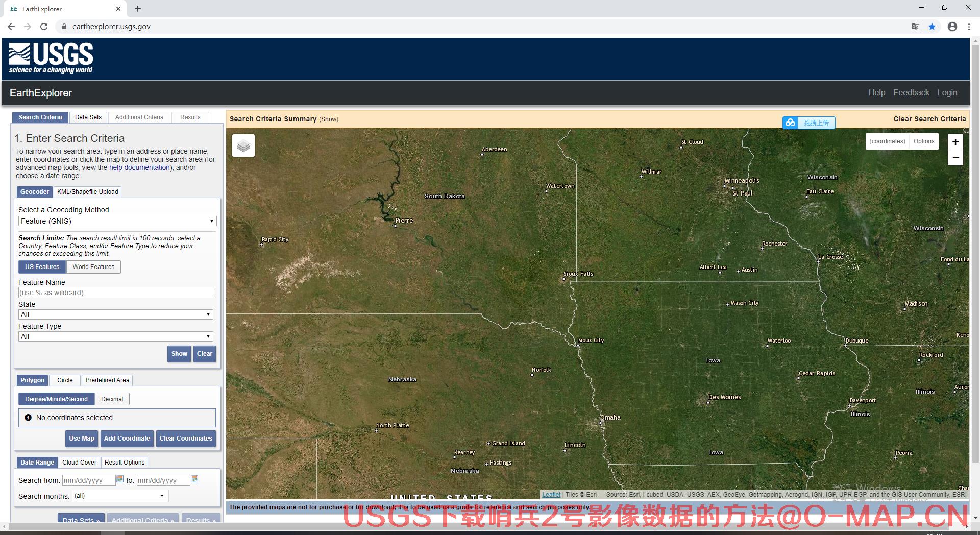980x535 pixels.
Task: Select World Features toggle
Action: [x=93, y=267]
